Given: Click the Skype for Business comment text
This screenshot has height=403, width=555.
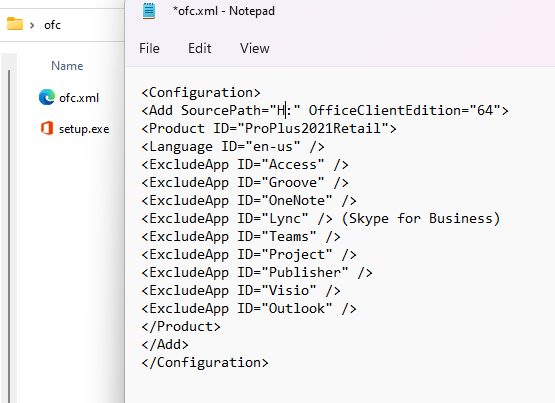Looking at the screenshot, I should [421, 218].
